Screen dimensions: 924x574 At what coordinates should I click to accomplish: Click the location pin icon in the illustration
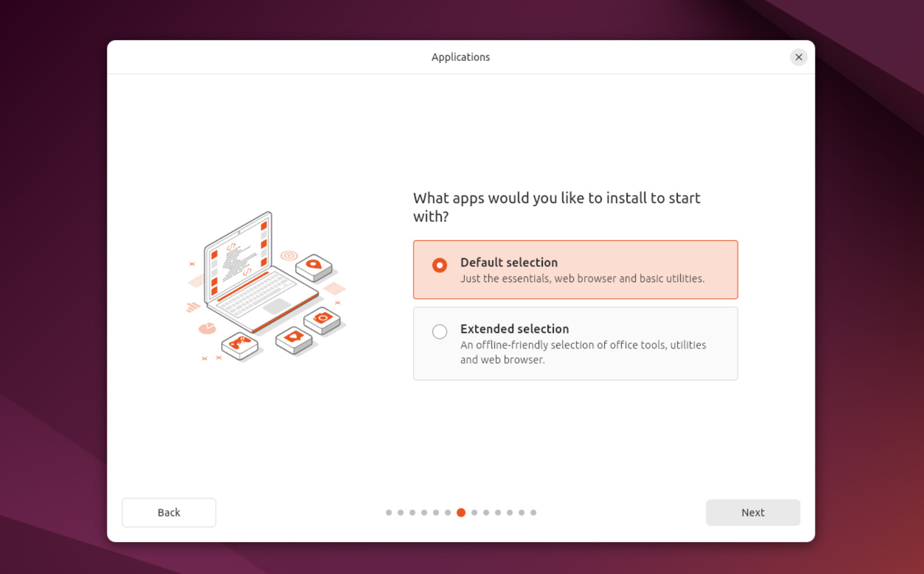(313, 265)
